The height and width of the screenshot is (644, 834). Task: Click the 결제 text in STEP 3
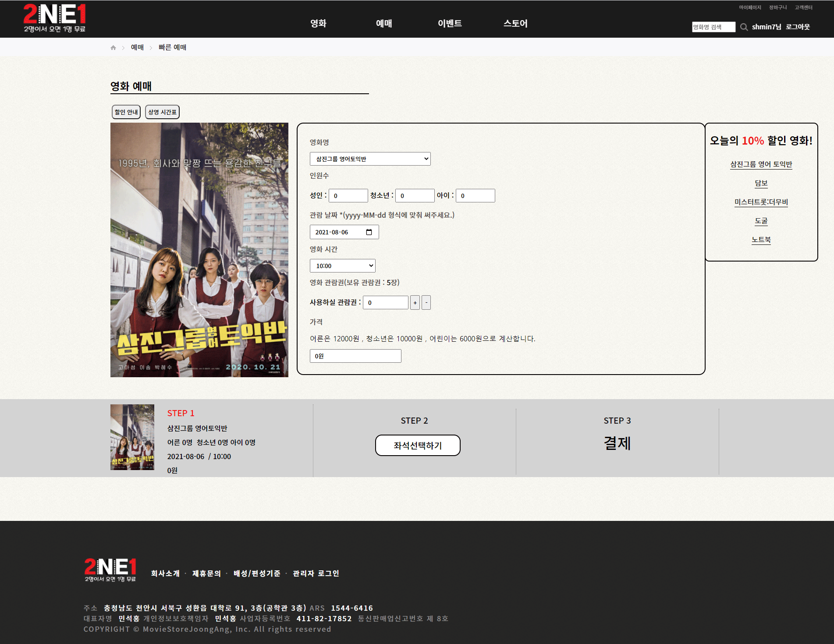click(x=617, y=443)
